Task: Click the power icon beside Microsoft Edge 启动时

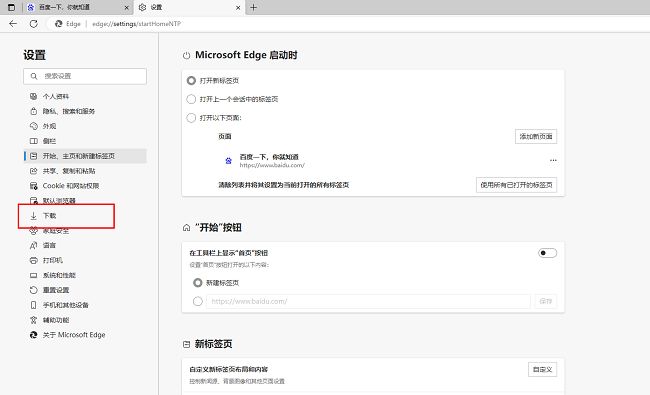Action: pyautogui.click(x=187, y=56)
